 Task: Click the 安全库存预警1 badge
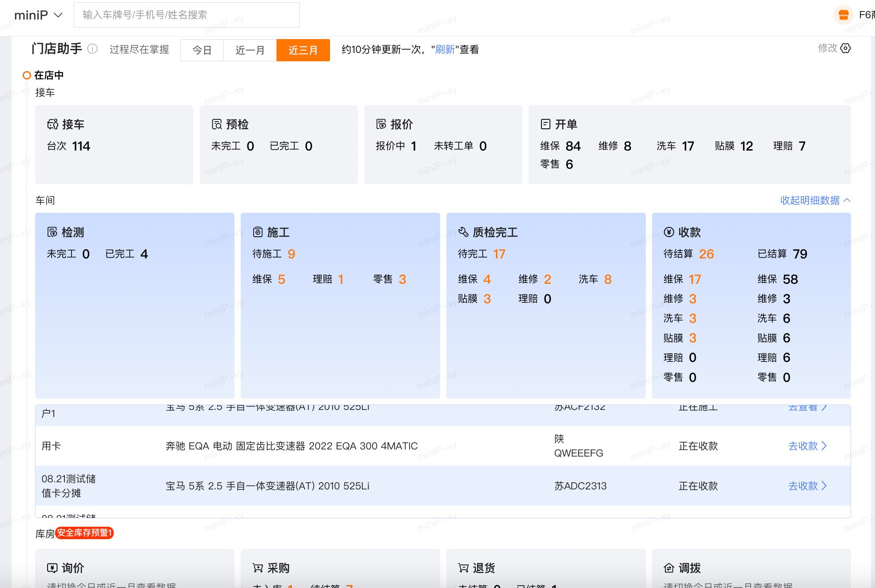[84, 533]
